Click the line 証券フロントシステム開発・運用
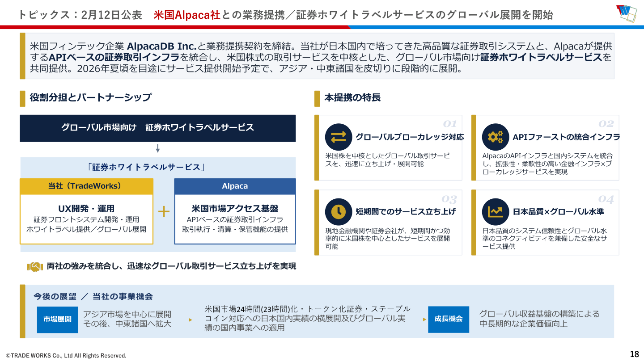644x362 pixels. pyautogui.click(x=86, y=219)
